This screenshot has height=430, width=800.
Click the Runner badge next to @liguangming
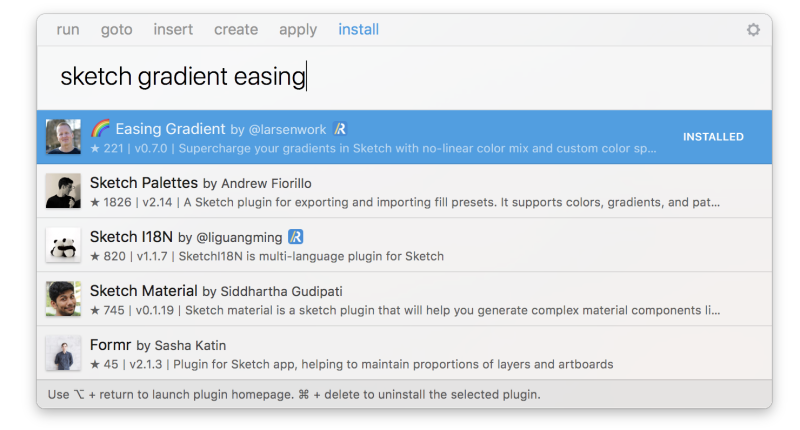pyautogui.click(x=295, y=237)
